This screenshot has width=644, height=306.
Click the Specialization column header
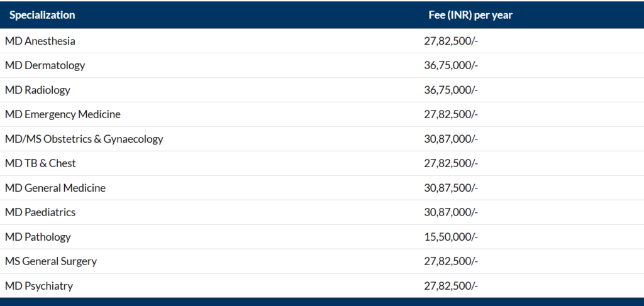click(x=42, y=15)
